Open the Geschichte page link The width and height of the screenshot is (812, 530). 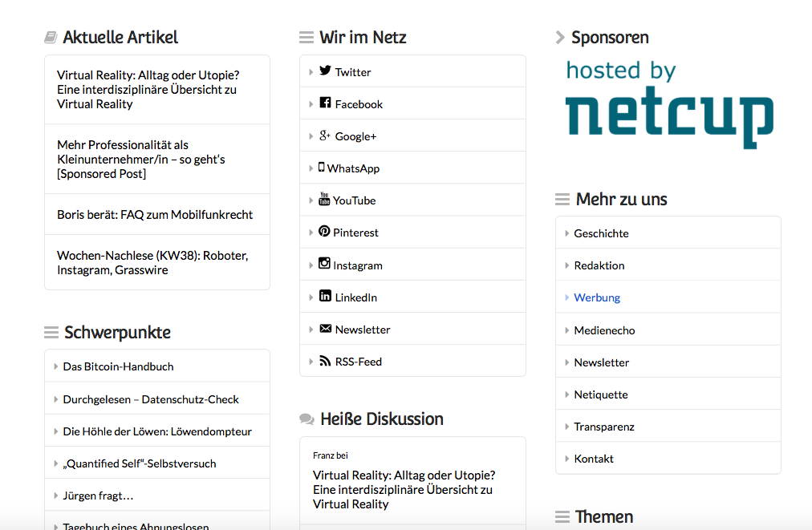pyautogui.click(x=601, y=233)
